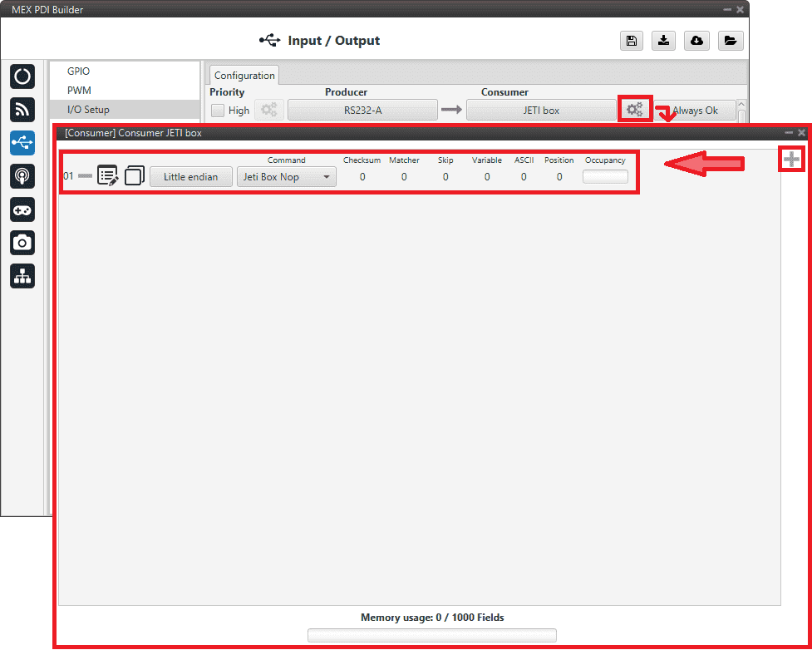Click the Memory usage progress bar
The image size is (812, 650).
pyautogui.click(x=432, y=635)
